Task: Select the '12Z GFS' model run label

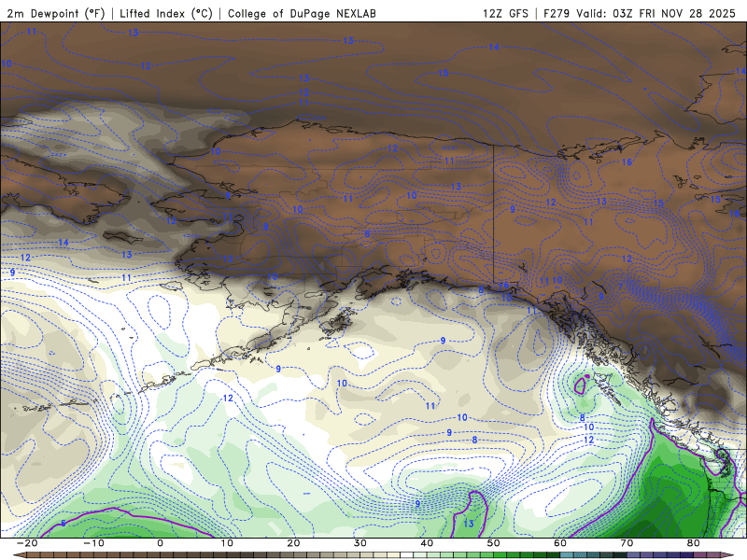Action: (x=505, y=13)
